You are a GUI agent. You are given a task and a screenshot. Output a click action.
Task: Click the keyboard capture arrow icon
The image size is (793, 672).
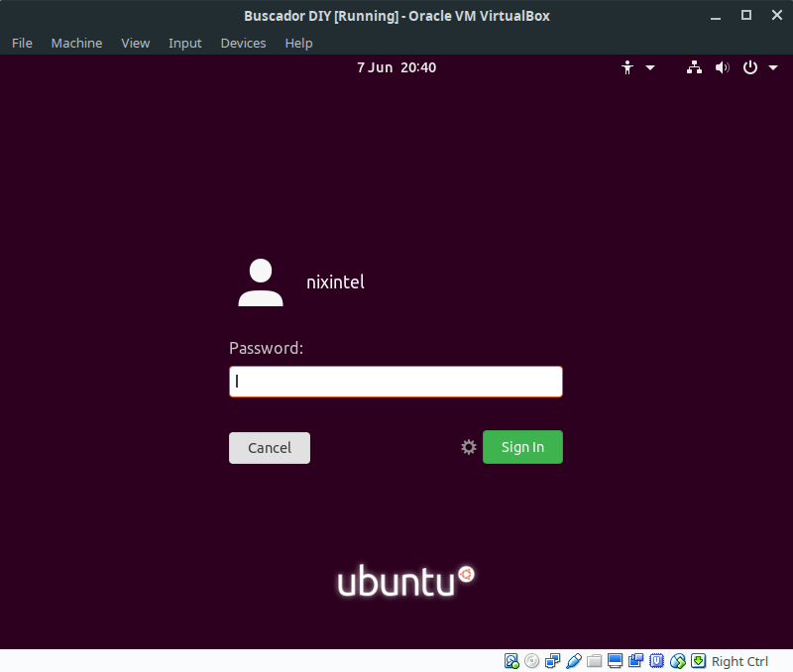(x=699, y=661)
